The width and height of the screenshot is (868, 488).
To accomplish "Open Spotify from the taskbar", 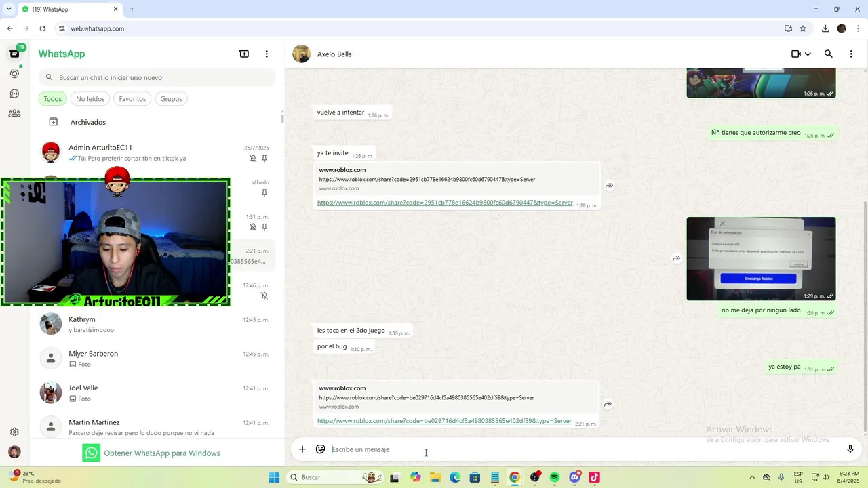I will click(555, 477).
